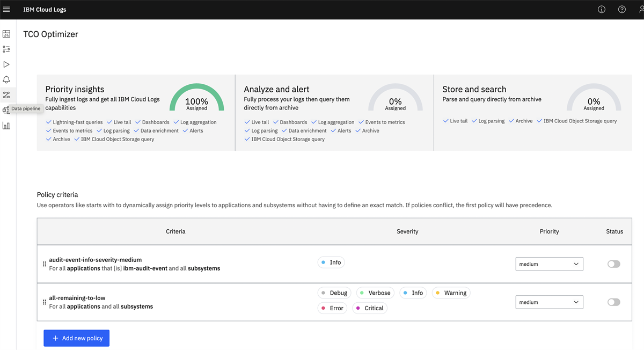The height and width of the screenshot is (350, 644).
Task: Open alerts via the bell icon
Action: pos(6,79)
